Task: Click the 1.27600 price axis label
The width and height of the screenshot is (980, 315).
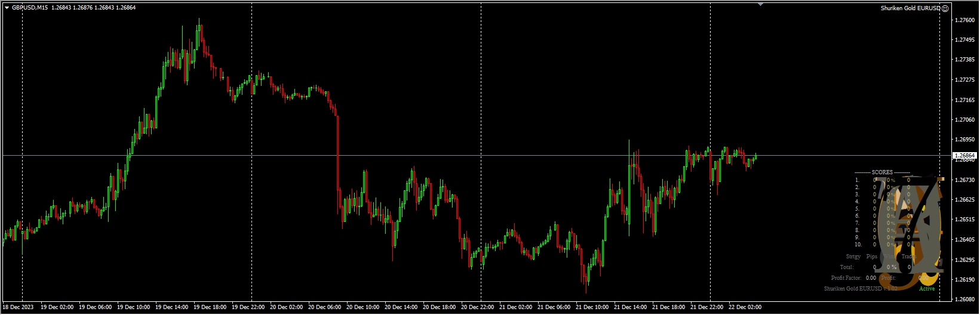Action: coord(964,20)
